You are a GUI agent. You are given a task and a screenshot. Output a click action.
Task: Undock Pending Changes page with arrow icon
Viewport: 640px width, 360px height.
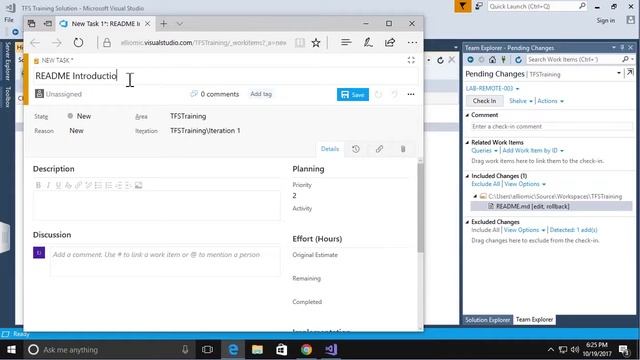click(630, 73)
